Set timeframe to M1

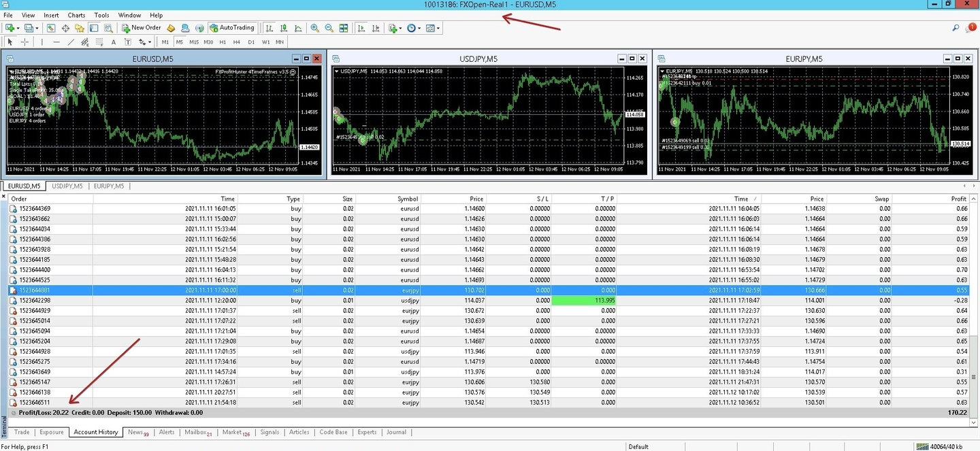point(165,42)
